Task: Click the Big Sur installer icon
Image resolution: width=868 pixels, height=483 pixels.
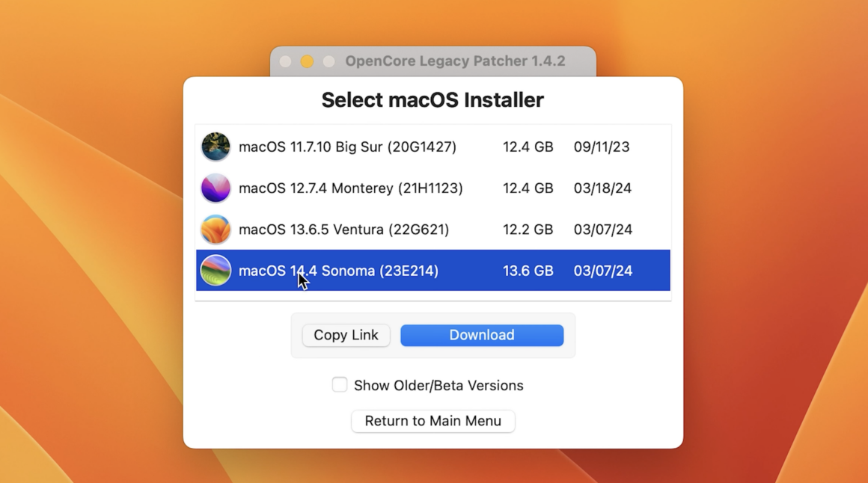Action: point(216,147)
